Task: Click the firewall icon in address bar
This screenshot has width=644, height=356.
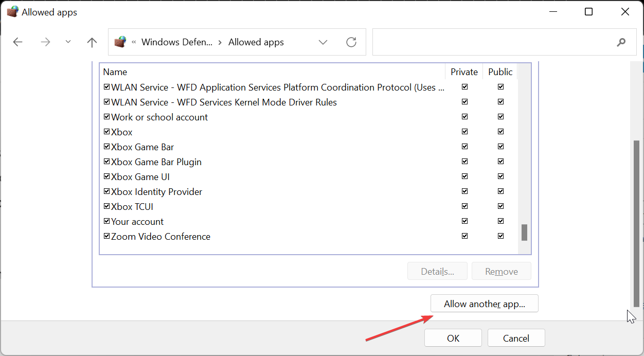Action: point(120,42)
